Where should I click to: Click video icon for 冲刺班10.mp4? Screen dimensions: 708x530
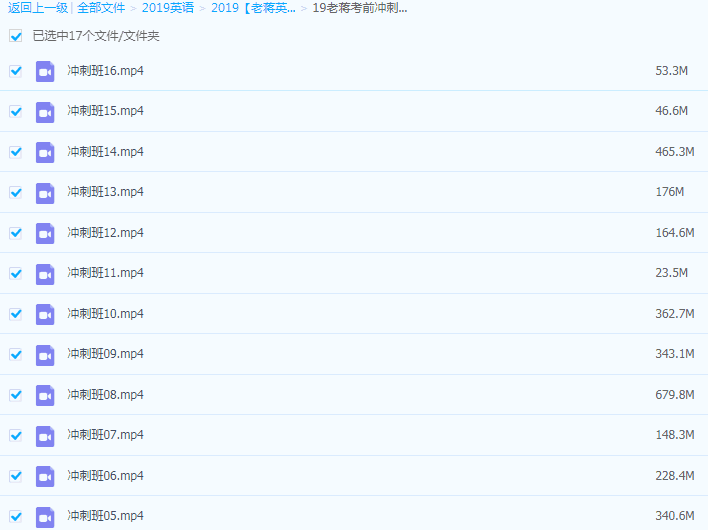[45, 314]
